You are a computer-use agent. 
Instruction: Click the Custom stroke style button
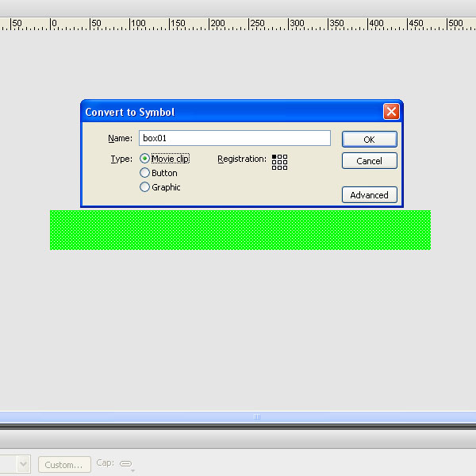pos(64,464)
